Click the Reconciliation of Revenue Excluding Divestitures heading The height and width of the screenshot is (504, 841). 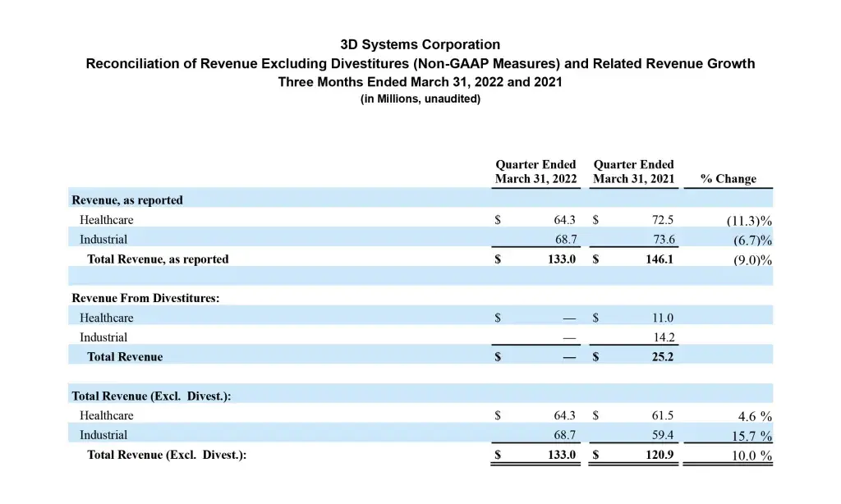[420, 63]
